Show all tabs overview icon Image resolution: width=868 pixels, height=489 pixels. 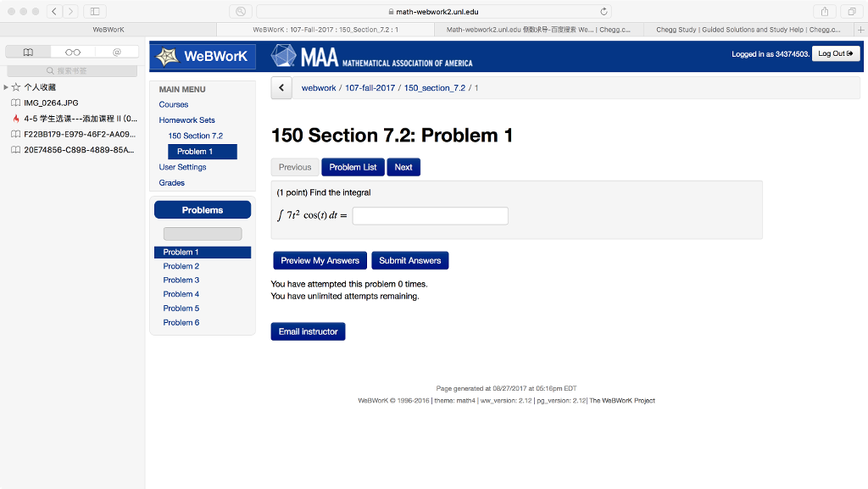[852, 12]
